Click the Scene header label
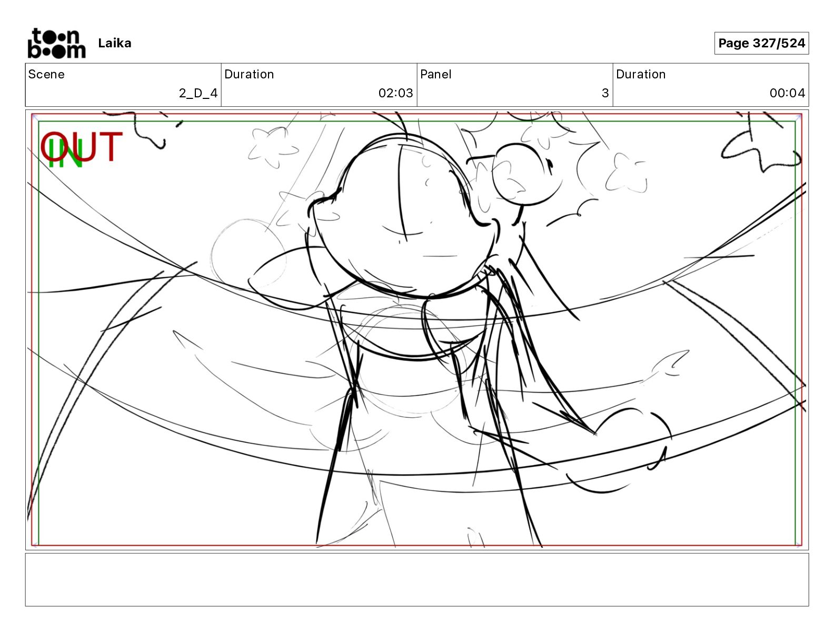834x644 pixels. point(46,74)
